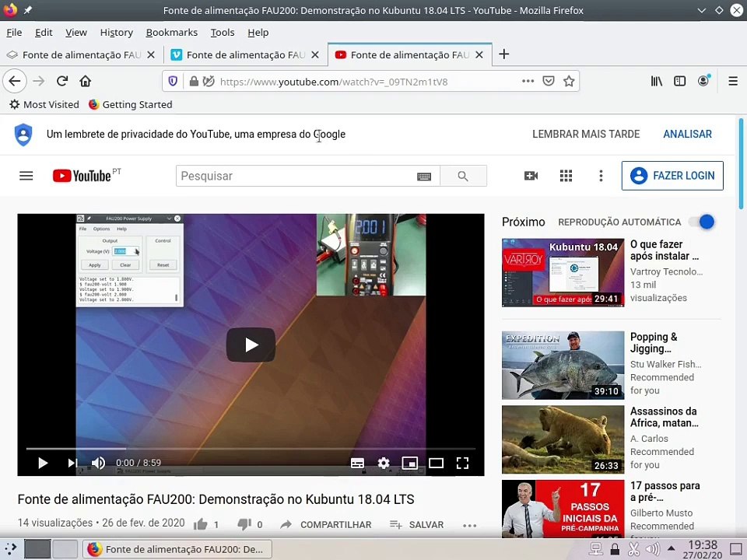Skip to next video
The height and width of the screenshot is (560, 747).
[x=72, y=463]
